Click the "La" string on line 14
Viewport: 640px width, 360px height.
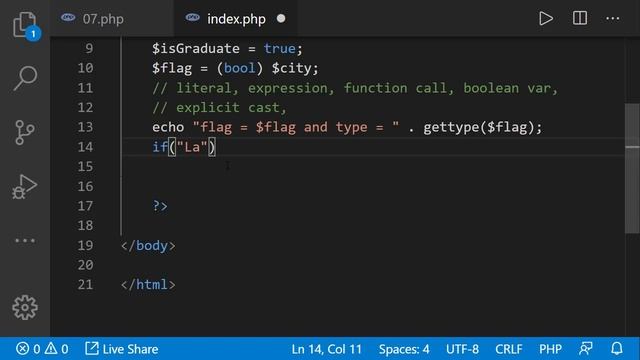(192, 147)
